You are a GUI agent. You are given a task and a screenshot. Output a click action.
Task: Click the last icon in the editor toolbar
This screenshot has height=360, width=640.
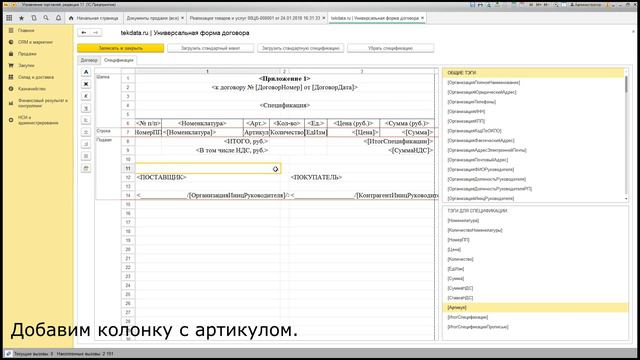point(86,168)
